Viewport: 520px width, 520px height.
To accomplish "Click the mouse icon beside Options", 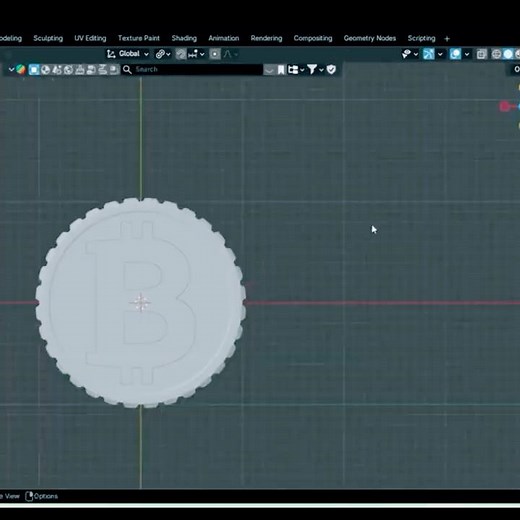I will [x=29, y=496].
